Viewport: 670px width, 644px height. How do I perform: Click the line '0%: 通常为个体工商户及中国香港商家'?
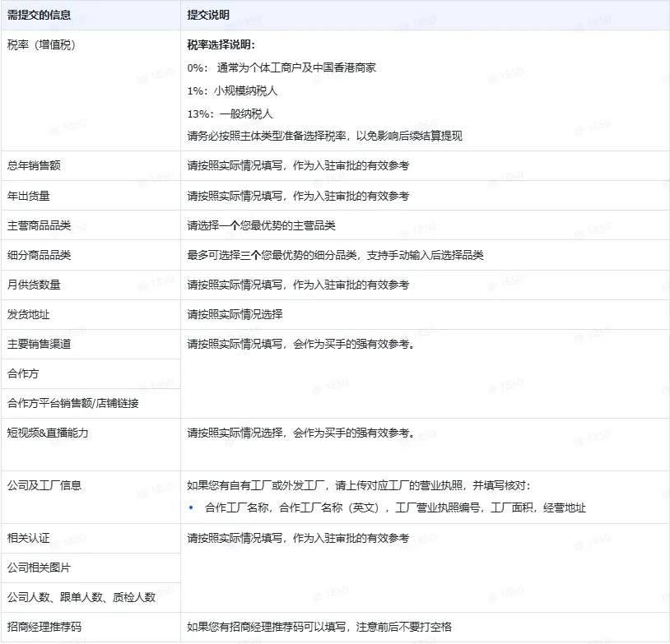281,68
